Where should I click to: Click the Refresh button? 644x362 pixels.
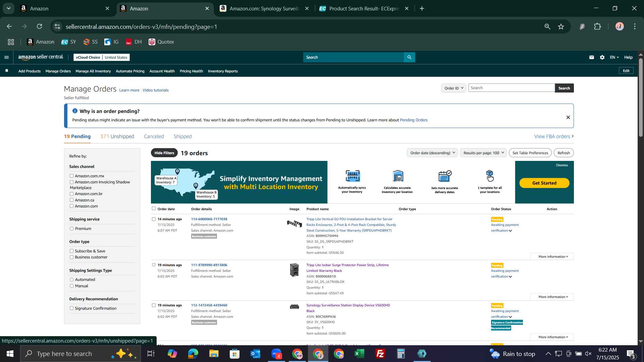[563, 153]
